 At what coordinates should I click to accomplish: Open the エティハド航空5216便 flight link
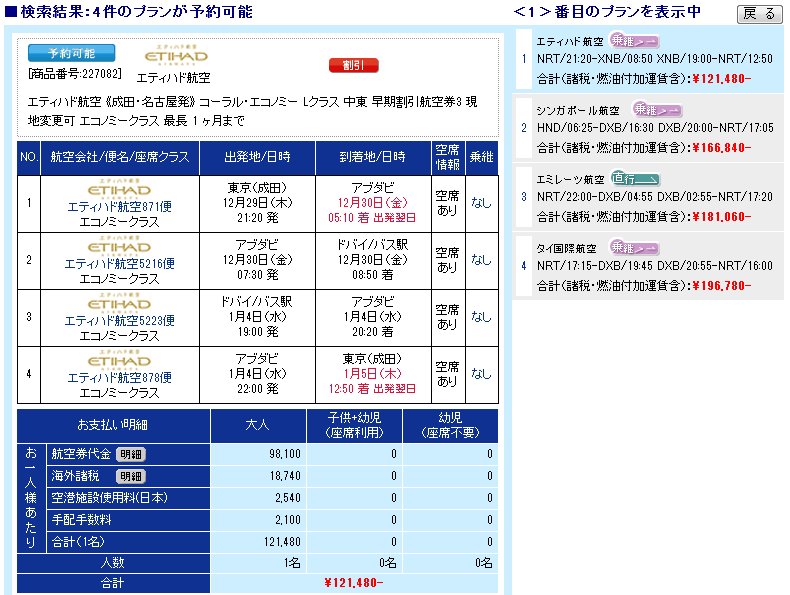pos(119,263)
